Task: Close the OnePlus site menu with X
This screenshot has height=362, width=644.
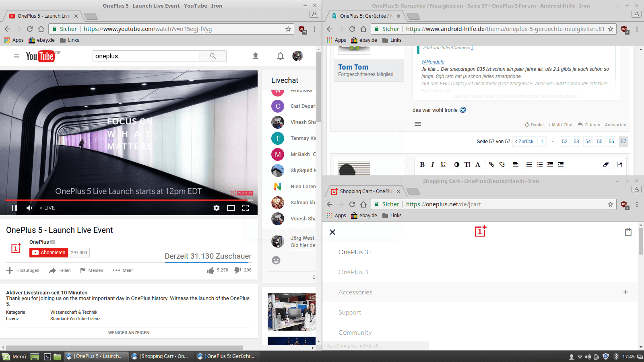Action: click(x=332, y=232)
